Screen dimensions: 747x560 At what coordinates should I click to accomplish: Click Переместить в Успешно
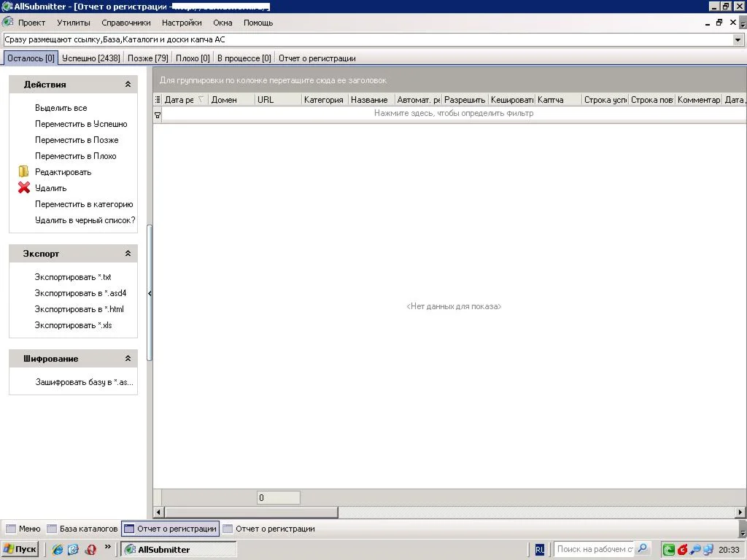click(x=81, y=124)
